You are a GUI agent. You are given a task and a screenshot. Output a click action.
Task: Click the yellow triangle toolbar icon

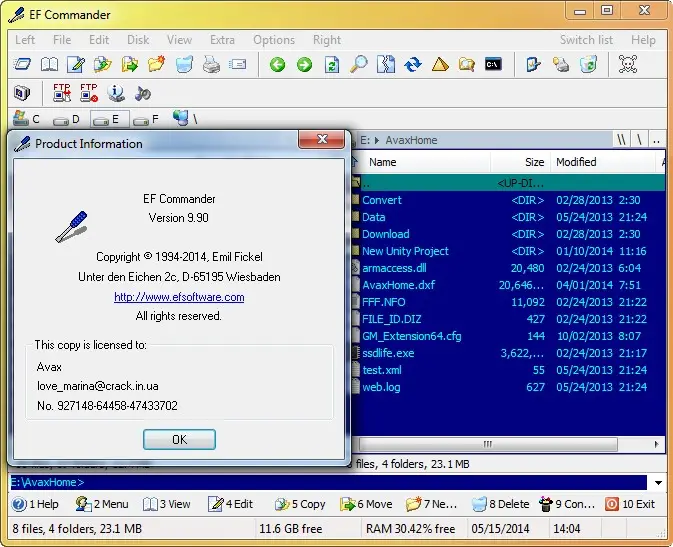point(440,65)
